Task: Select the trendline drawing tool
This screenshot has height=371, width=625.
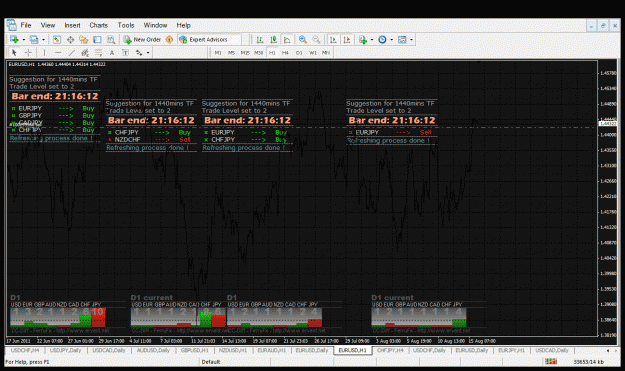Action: click(71, 53)
